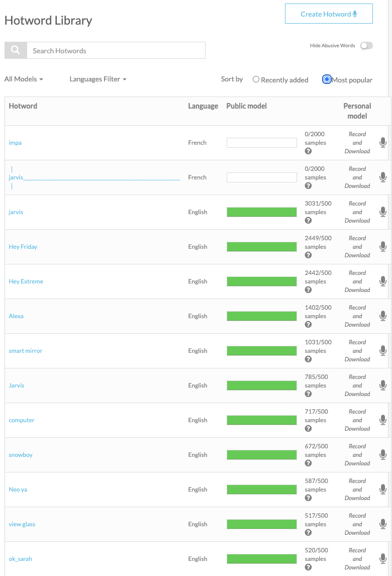Click the green progress bar for view glass
392x576 pixels.
[261, 524]
